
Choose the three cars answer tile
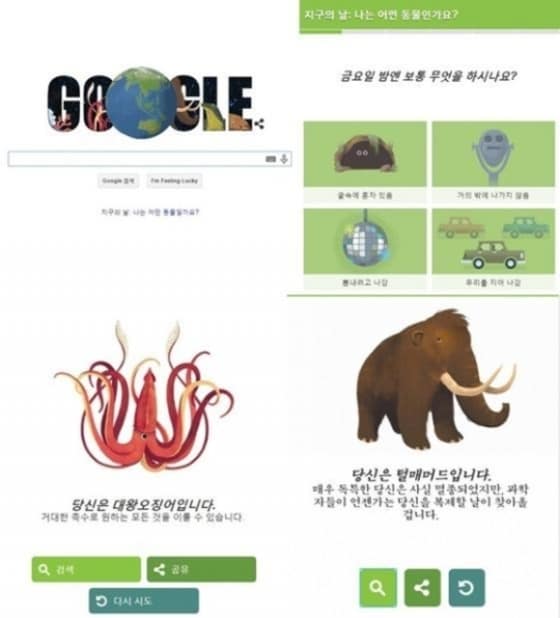(493, 249)
